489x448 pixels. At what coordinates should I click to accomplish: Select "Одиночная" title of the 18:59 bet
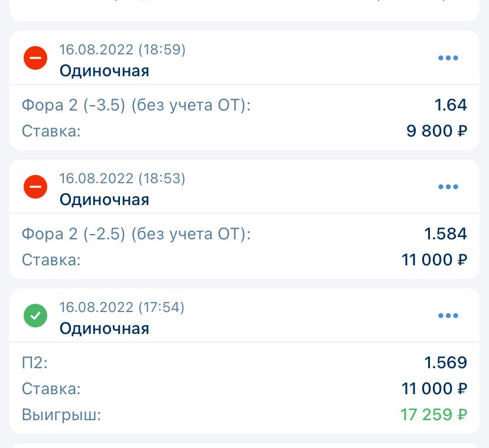pos(104,71)
